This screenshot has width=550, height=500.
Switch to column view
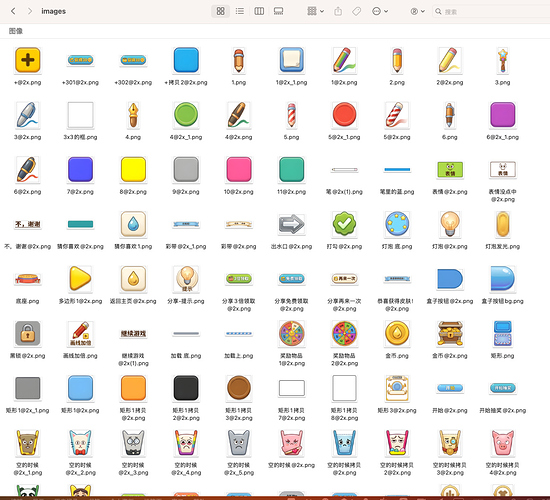tap(259, 11)
